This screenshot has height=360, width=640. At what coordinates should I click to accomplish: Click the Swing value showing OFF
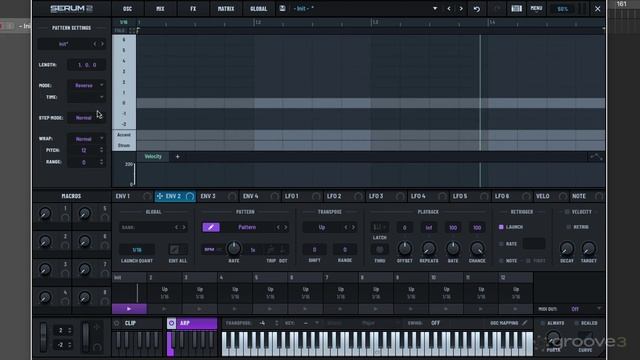pyautogui.click(x=435, y=323)
